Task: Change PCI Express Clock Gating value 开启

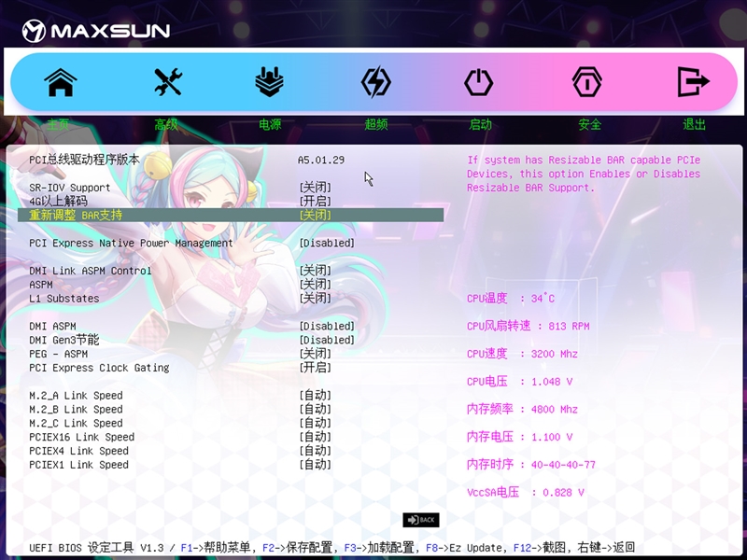Action: pyautogui.click(x=315, y=368)
